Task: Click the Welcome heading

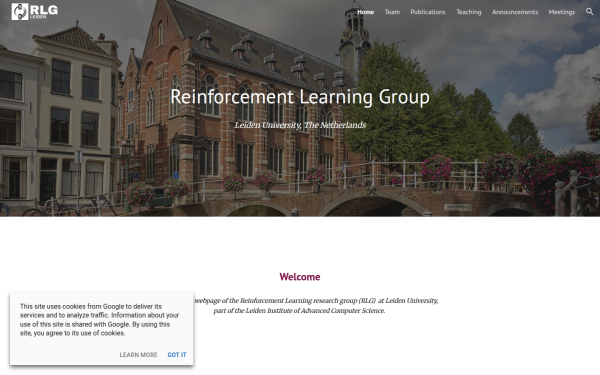Action: pyautogui.click(x=300, y=277)
